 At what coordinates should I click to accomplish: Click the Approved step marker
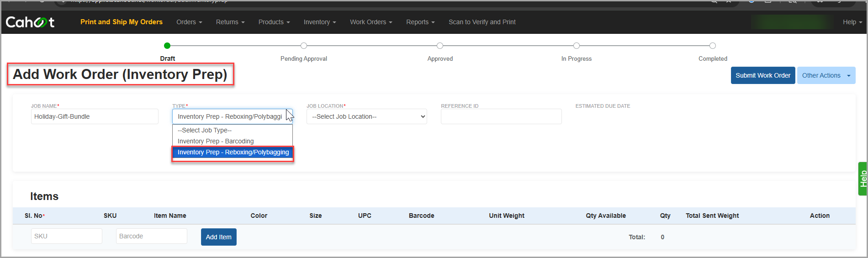[x=440, y=46]
